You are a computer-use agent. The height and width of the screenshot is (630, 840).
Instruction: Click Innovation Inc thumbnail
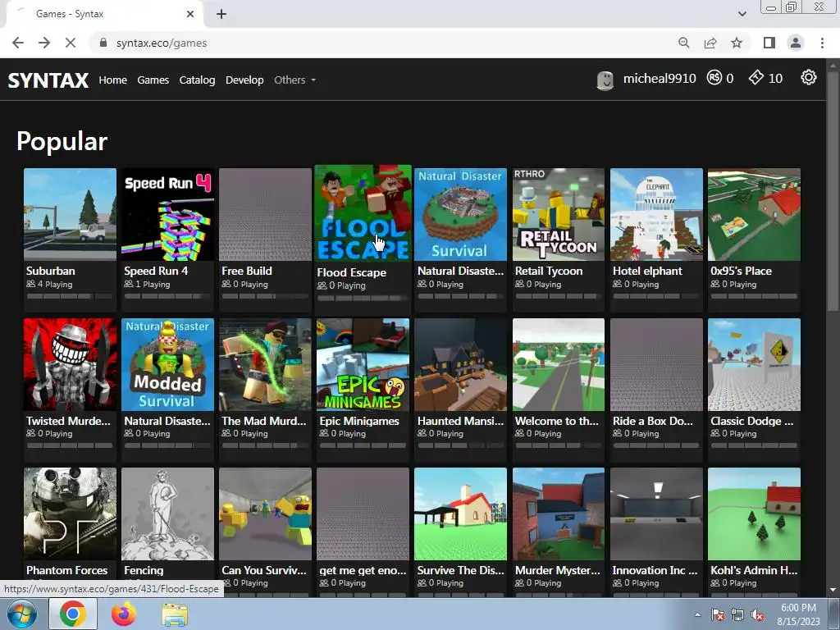[656, 514]
